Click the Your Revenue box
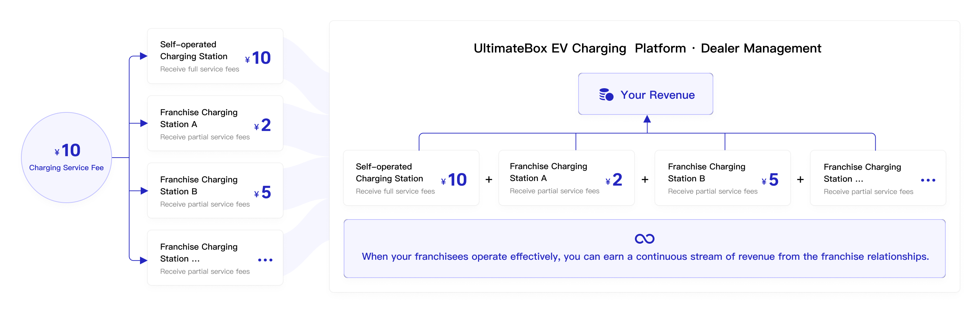The height and width of the screenshot is (313, 980). 645,94
